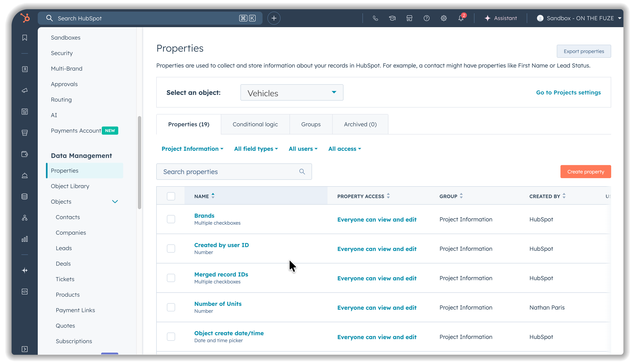Open the All field types filter dropdown

coord(256,148)
